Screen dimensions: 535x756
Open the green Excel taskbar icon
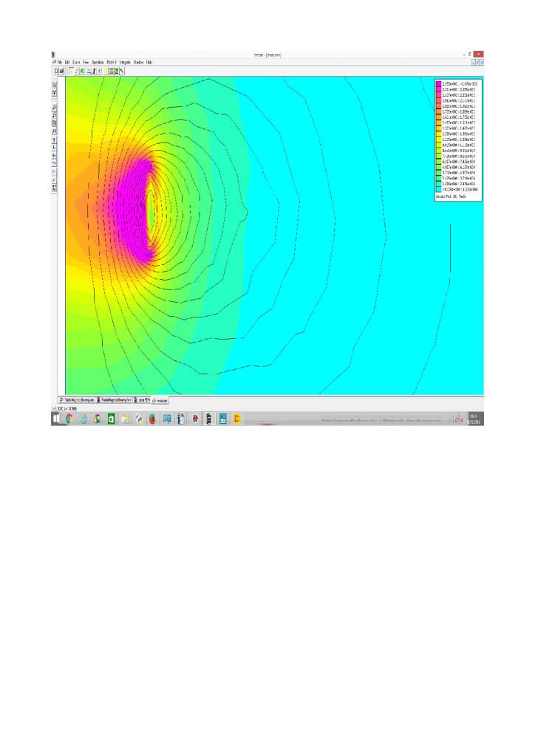click(x=111, y=419)
